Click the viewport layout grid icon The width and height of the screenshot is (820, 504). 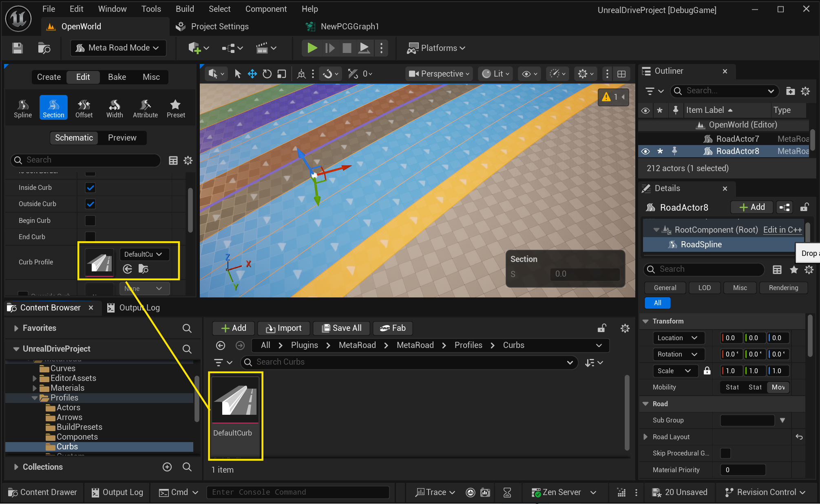(x=621, y=74)
